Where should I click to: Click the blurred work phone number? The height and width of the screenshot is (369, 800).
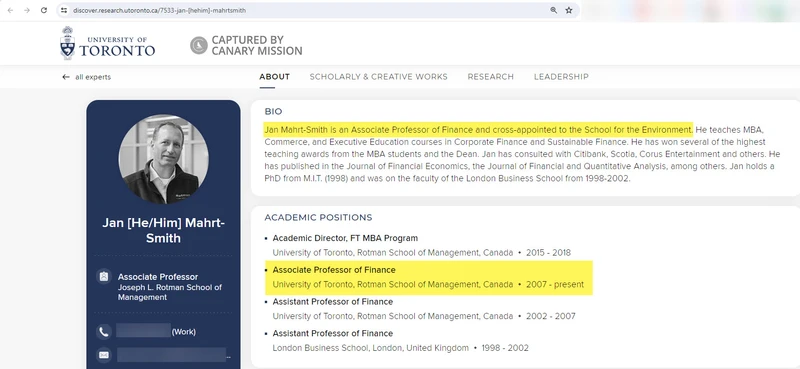coord(143,330)
